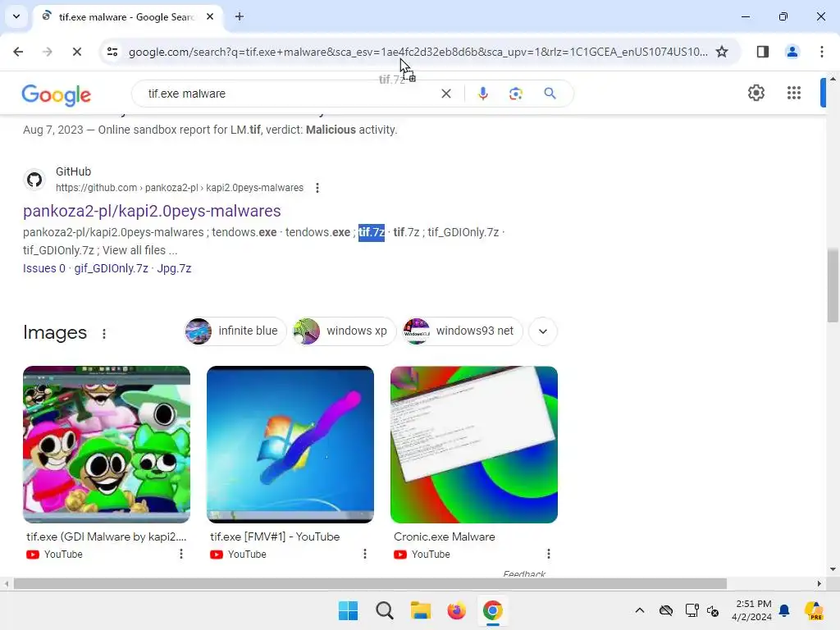
Task: Go back to the previous page
Action: pyautogui.click(x=18, y=52)
